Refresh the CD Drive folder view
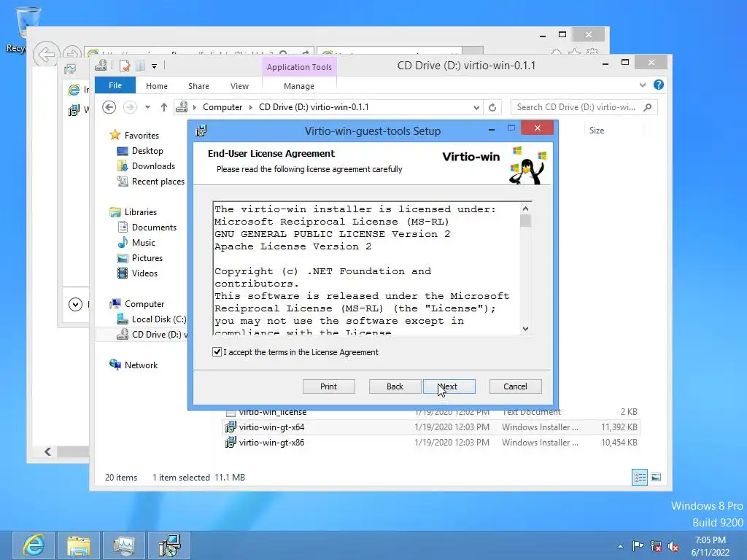This screenshot has width=747, height=560. pyautogui.click(x=492, y=108)
